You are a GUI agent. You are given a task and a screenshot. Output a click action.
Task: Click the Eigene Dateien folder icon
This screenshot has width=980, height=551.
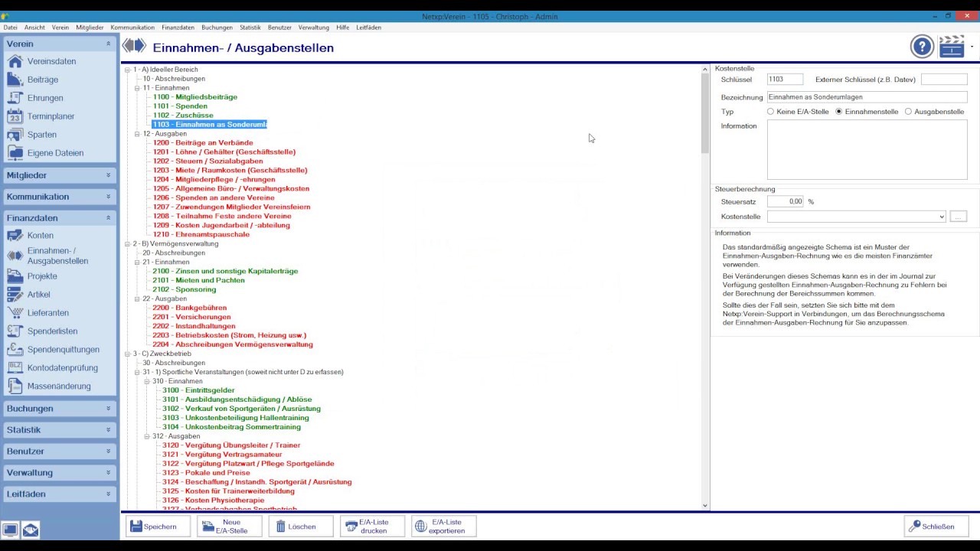(x=15, y=153)
